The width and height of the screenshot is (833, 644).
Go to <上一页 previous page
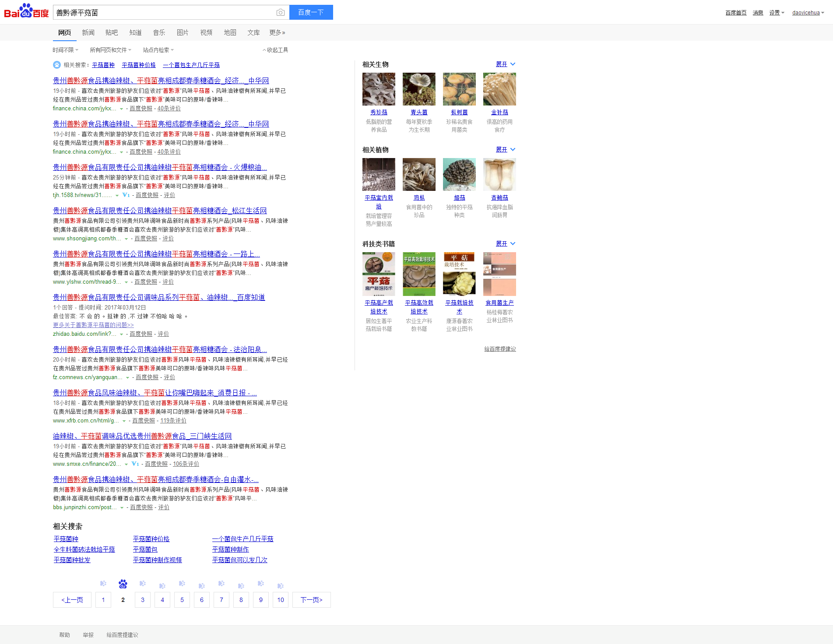[72, 600]
